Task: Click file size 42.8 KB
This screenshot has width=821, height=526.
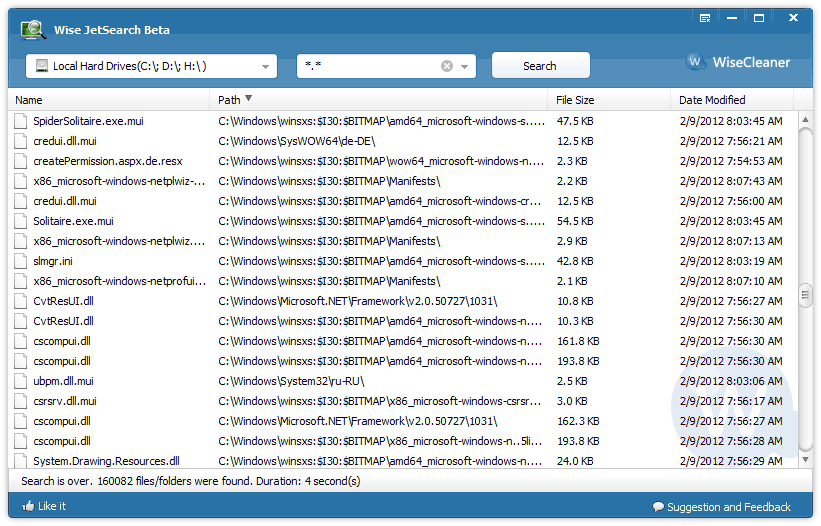Action: pyautogui.click(x=575, y=261)
